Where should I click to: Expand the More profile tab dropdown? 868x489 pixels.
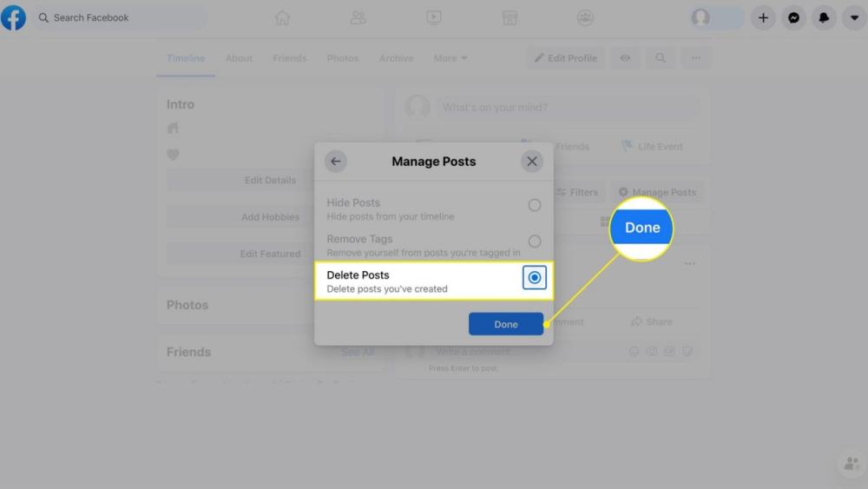coord(450,58)
